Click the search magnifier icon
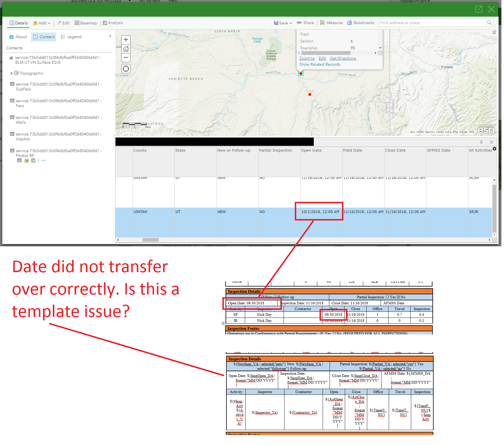This screenshot has width=504, height=445. coord(489,23)
